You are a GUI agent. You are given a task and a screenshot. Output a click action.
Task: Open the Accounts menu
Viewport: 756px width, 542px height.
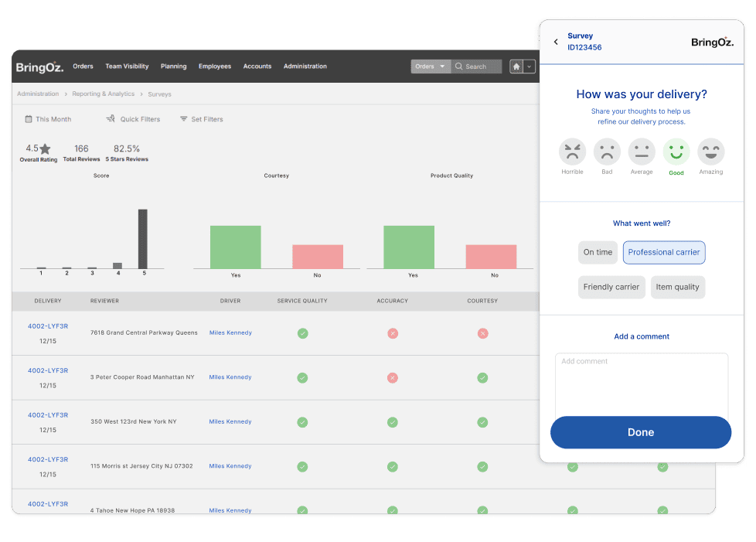click(x=257, y=66)
